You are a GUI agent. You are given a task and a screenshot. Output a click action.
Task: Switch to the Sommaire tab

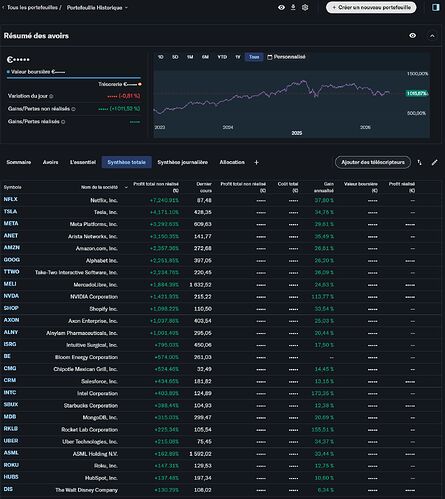pos(19,162)
